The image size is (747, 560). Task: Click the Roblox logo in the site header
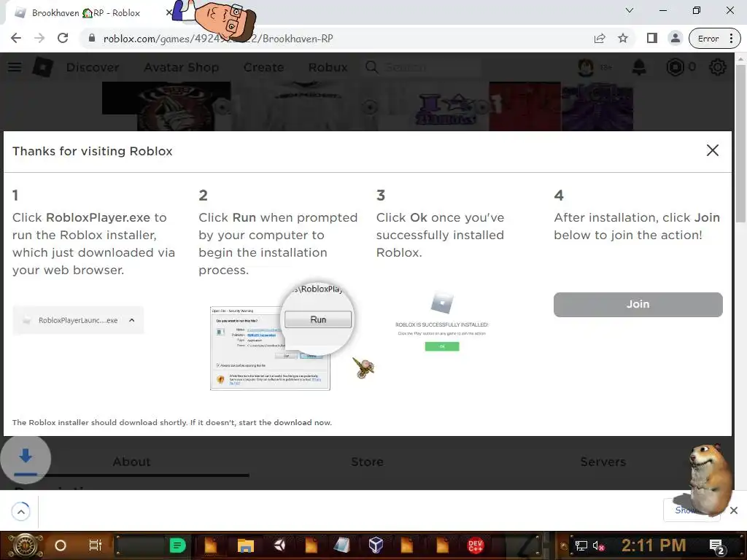click(x=42, y=67)
